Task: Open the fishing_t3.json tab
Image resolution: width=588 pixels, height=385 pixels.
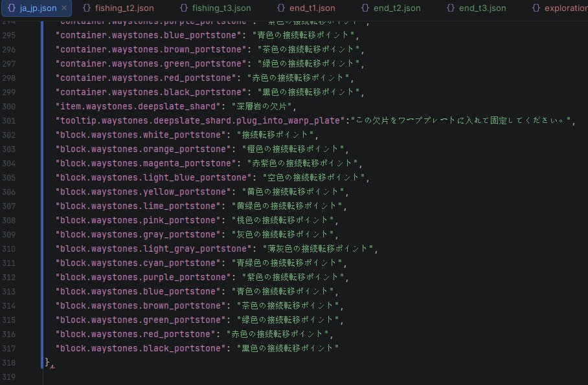Action: 215,8
